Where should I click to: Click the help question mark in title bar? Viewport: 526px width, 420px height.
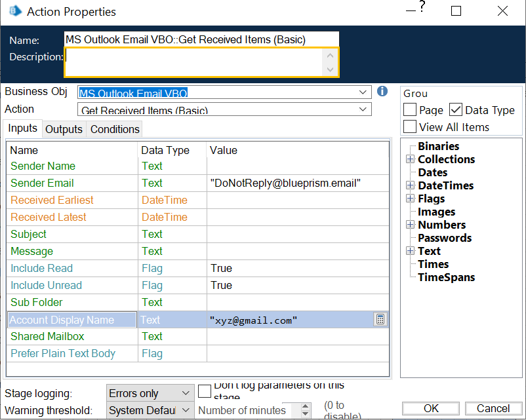(422, 7)
